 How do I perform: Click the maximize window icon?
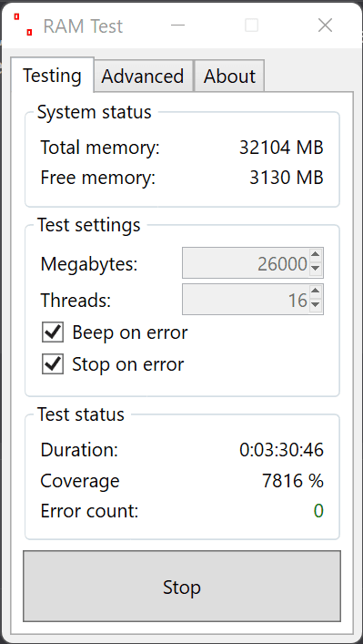251,26
